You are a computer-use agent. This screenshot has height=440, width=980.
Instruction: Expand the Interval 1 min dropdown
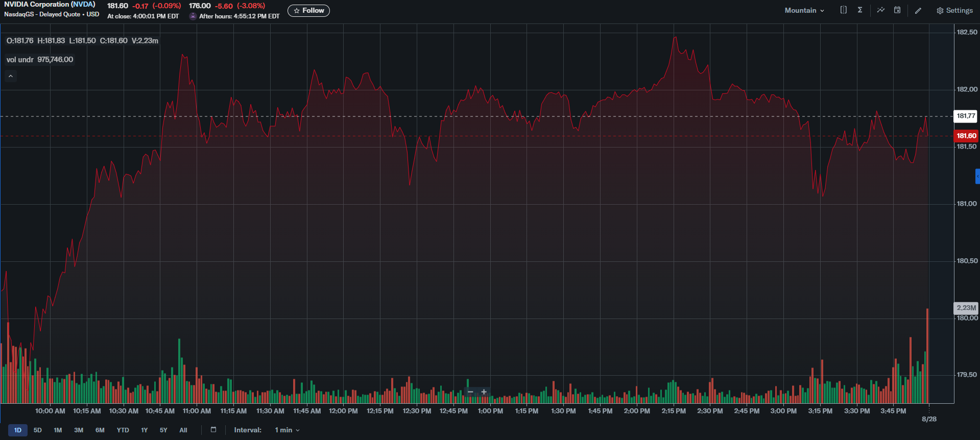[x=287, y=430]
